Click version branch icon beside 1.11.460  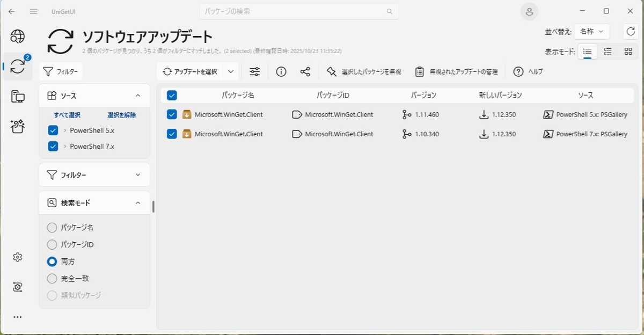[407, 114]
